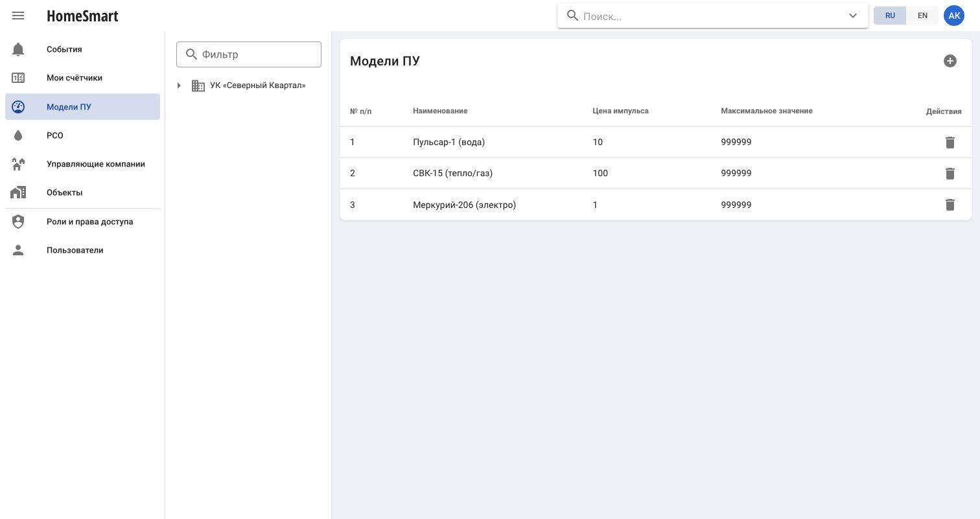
Task: Navigate to Управляющие компании
Action: click(x=83, y=164)
